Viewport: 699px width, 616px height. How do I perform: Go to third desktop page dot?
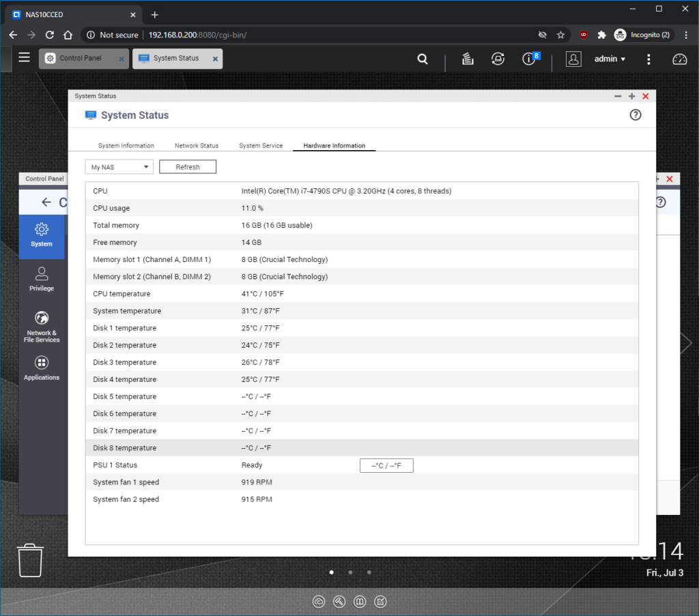point(369,572)
